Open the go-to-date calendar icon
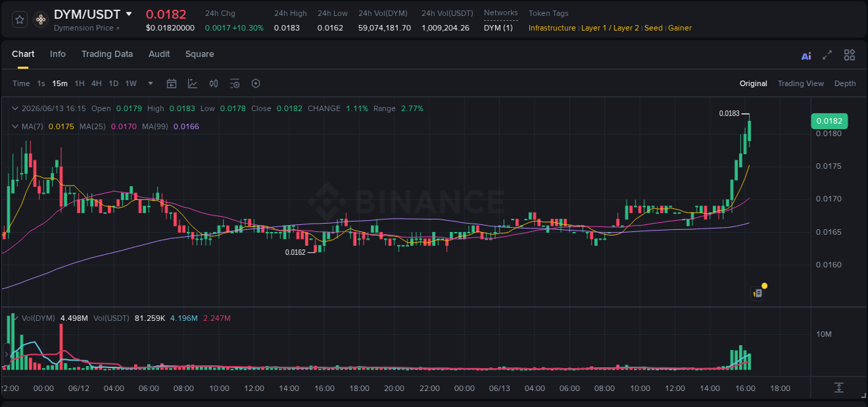The image size is (868, 407). click(172, 83)
